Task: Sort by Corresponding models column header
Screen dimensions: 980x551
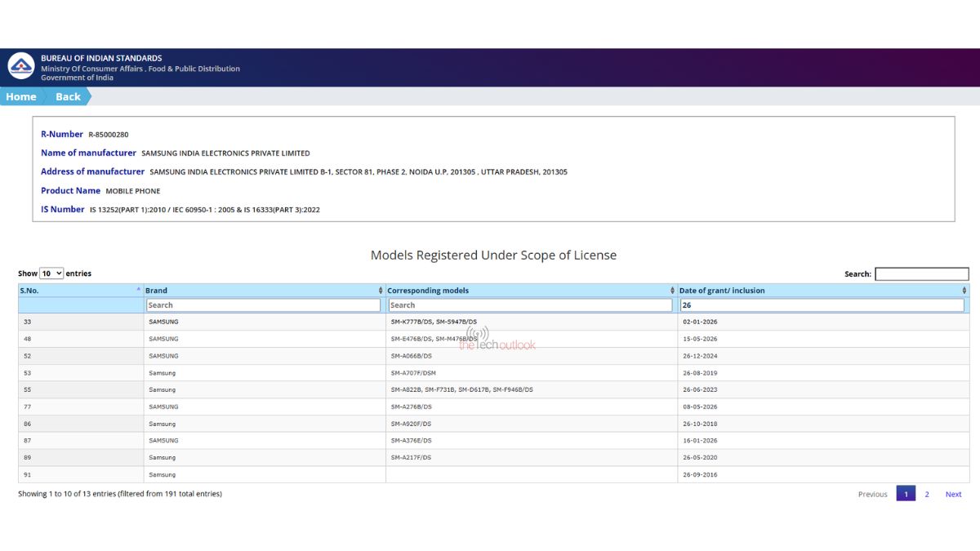Action: [x=532, y=291]
